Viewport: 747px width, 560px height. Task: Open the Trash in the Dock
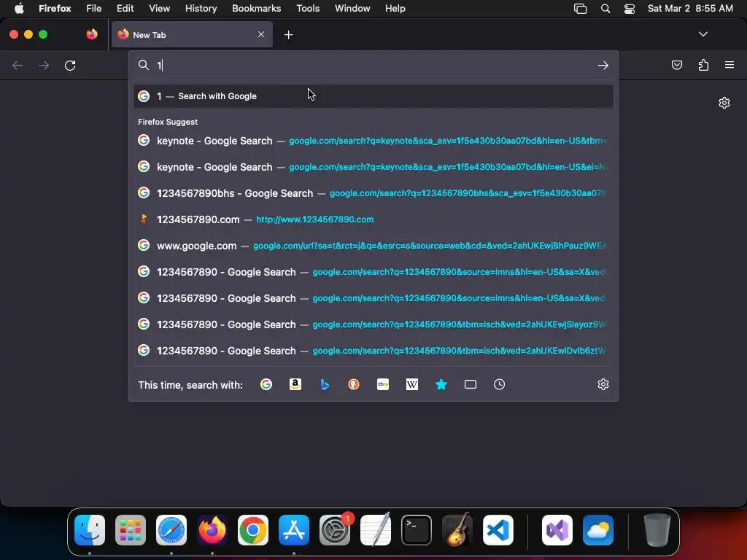point(657,530)
